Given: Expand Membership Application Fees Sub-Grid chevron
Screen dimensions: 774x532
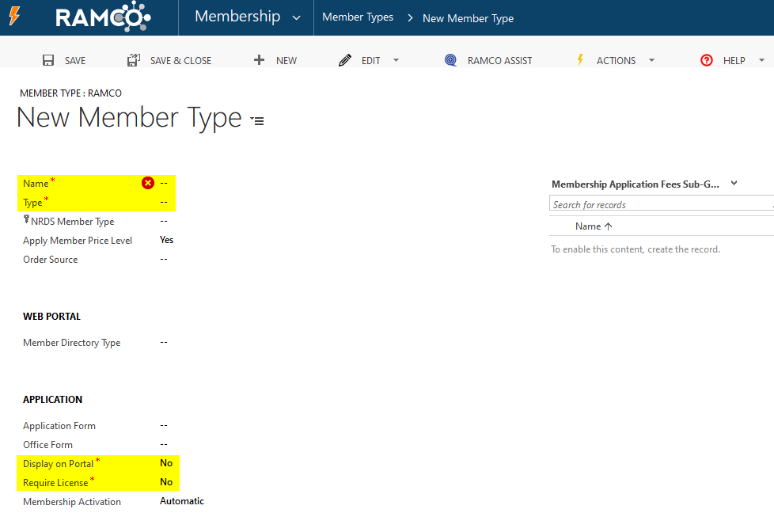Looking at the screenshot, I should [x=734, y=184].
